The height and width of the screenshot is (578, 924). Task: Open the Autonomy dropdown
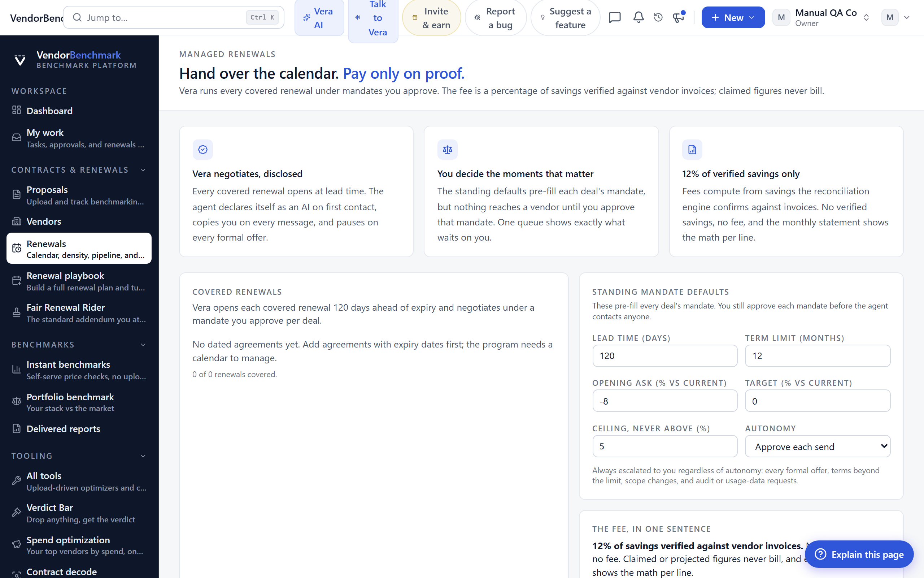point(818,446)
